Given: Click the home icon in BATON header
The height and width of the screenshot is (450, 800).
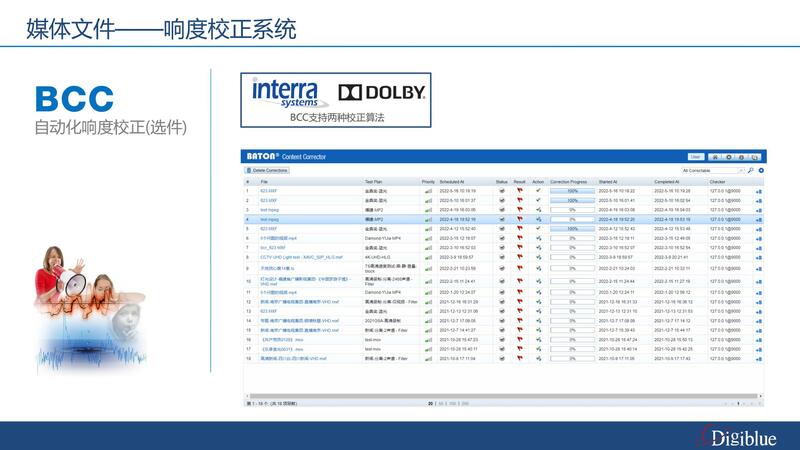Looking at the screenshot, I should coord(714,157).
